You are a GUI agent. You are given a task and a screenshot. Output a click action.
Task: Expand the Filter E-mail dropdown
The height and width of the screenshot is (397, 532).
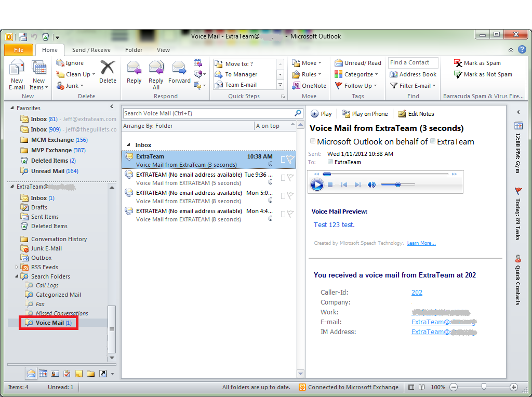coord(413,86)
